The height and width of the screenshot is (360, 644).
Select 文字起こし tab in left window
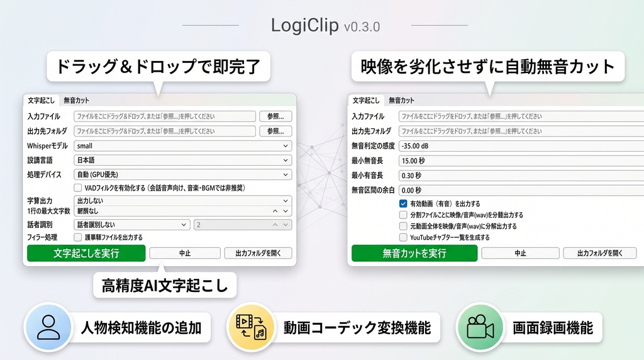[41, 100]
